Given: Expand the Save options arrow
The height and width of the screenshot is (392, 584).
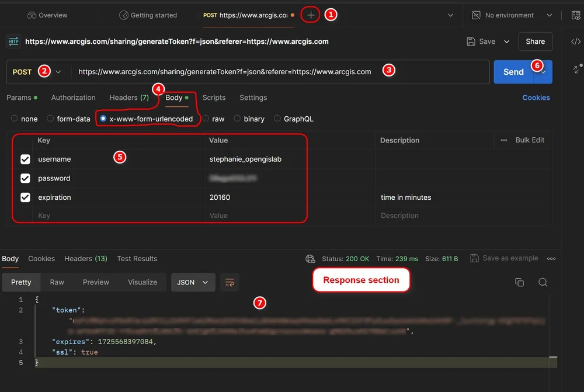Looking at the screenshot, I should coord(506,41).
